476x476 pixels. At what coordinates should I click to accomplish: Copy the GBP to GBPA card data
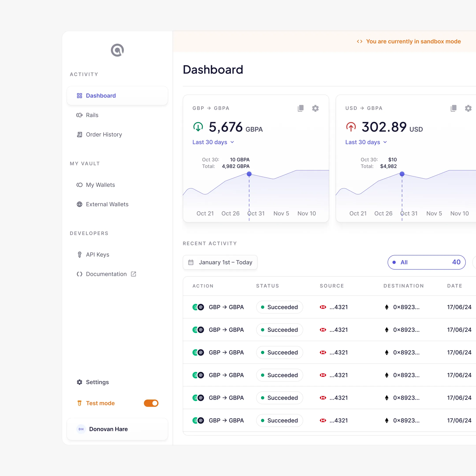point(301,108)
